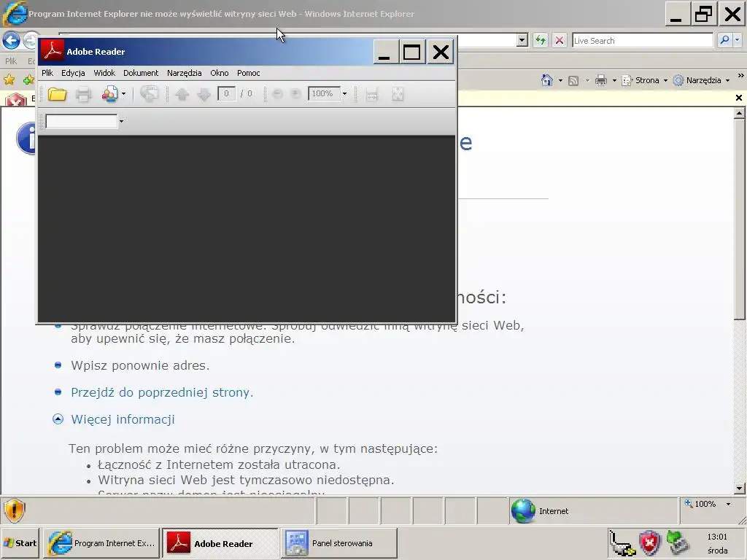Click the Adobe Reader print icon
Screen dimensions: 747x560
(x=83, y=94)
